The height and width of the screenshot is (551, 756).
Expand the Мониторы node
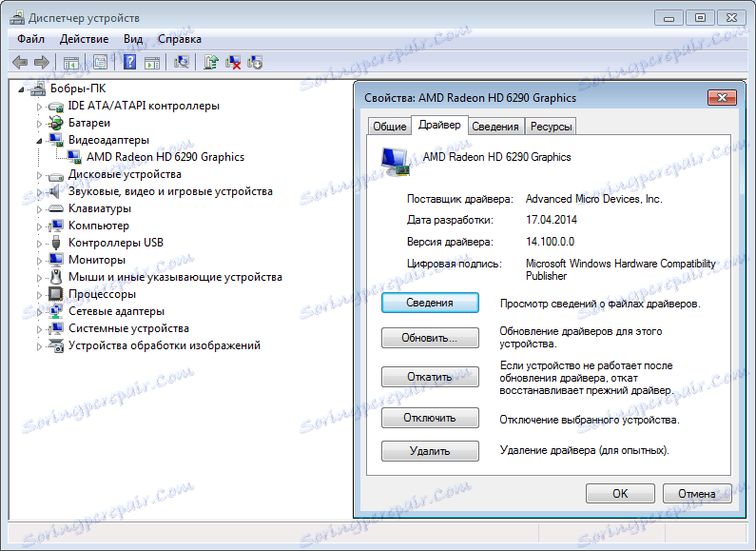(x=40, y=261)
